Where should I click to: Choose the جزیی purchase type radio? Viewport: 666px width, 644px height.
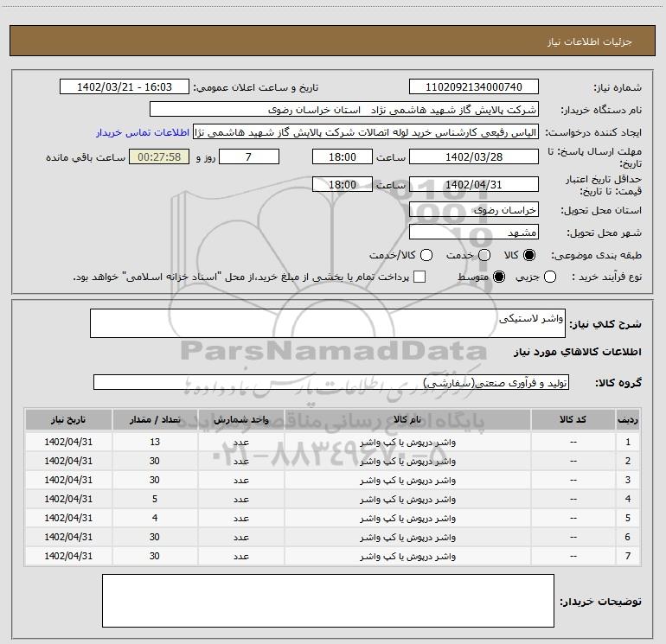pyautogui.click(x=550, y=277)
